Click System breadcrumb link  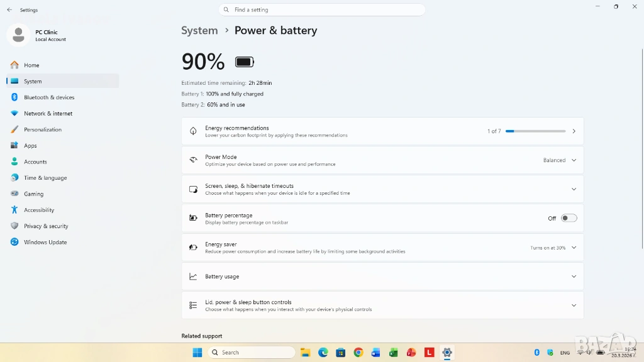[x=199, y=31]
